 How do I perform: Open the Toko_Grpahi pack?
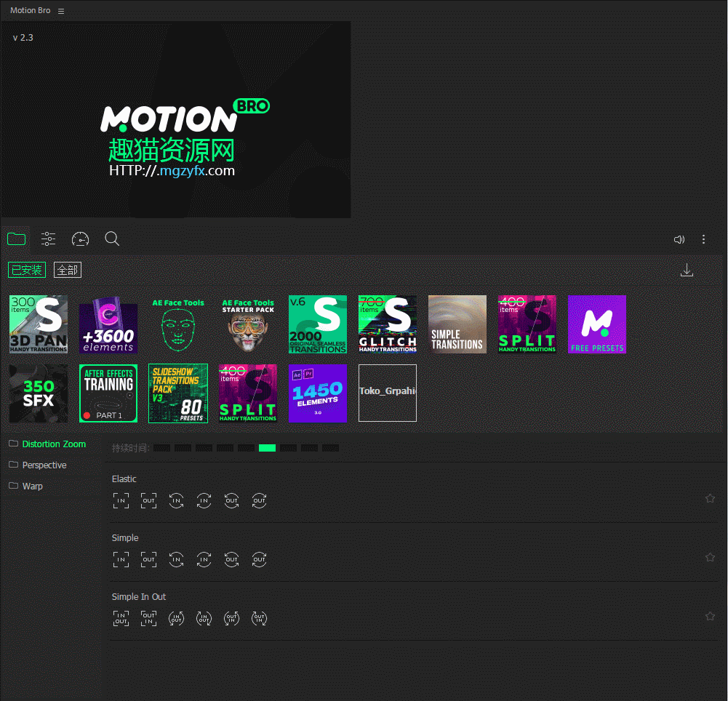click(x=388, y=393)
